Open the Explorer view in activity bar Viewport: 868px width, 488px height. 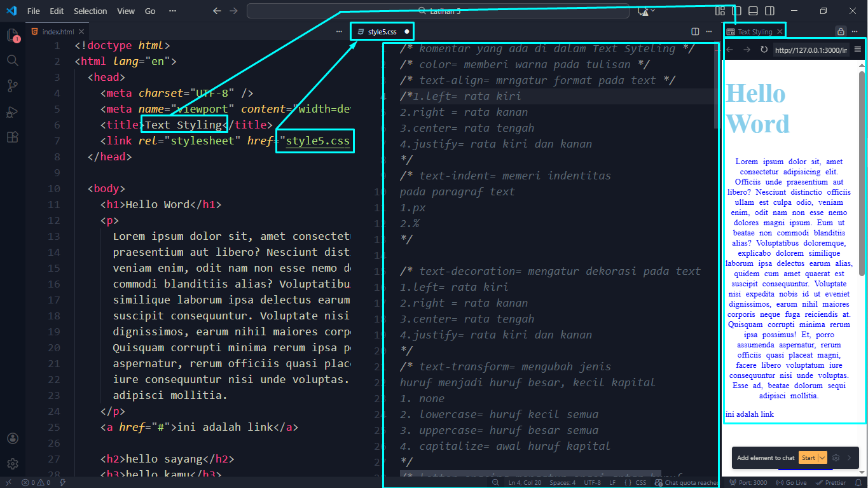coord(12,35)
